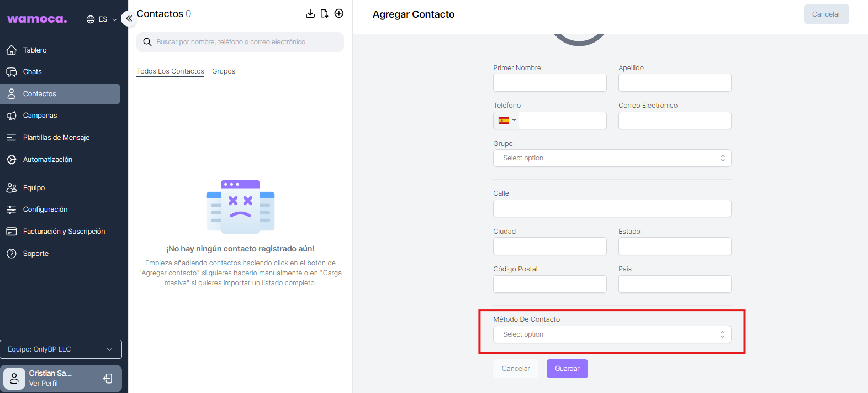Screen dimensions: 868x393
Task: Click the Primer Nombre input field
Action: click(x=549, y=83)
